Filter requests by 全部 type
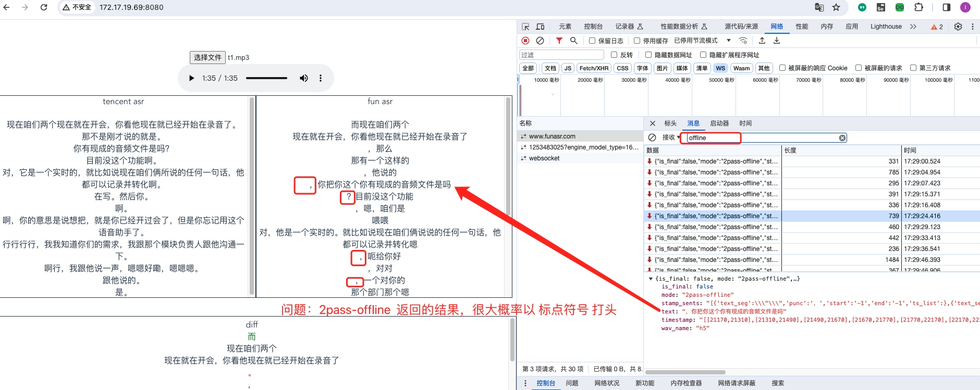Image resolution: width=980 pixels, height=390 pixels. (528, 68)
